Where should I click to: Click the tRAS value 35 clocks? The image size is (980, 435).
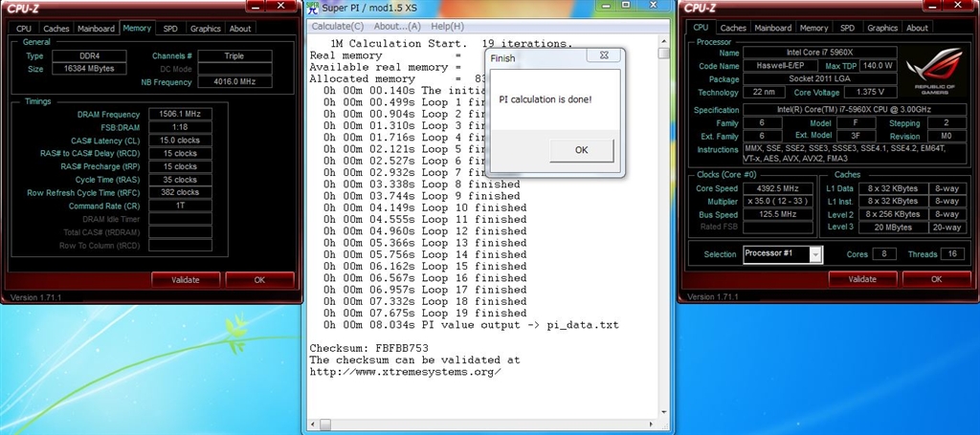(180, 180)
